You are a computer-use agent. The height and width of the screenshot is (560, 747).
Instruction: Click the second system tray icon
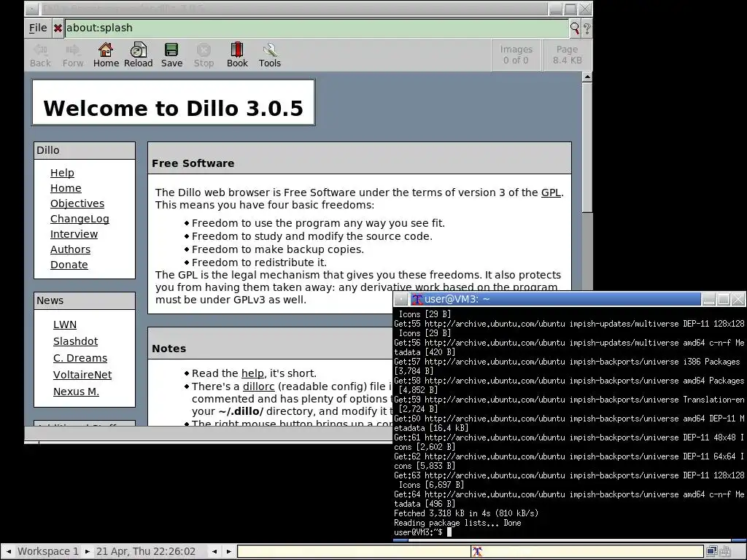click(725, 551)
